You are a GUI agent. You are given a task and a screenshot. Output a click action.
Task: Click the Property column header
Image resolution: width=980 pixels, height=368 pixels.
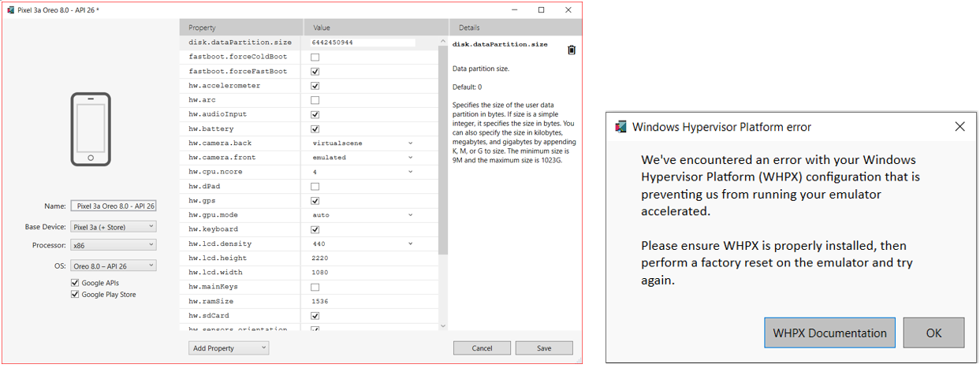coord(240,28)
